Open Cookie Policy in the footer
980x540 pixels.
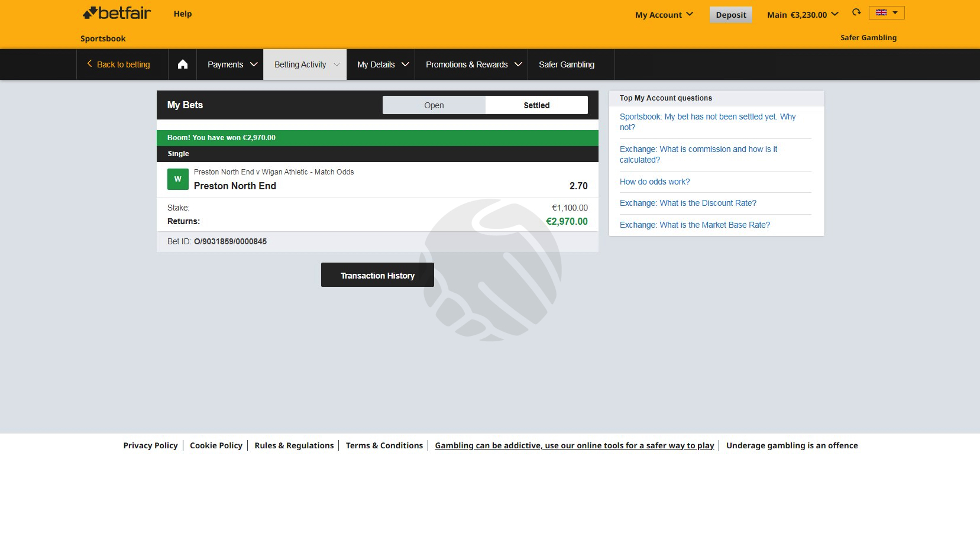pos(216,445)
